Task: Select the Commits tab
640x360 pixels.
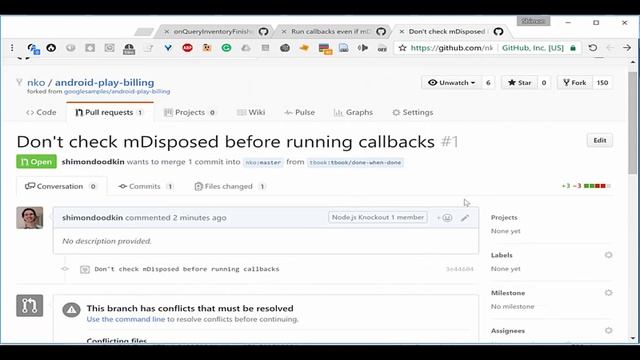Action: click(x=146, y=186)
